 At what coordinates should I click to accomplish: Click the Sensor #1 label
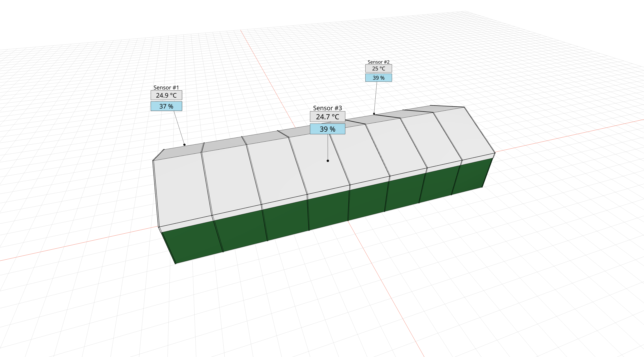(x=166, y=87)
